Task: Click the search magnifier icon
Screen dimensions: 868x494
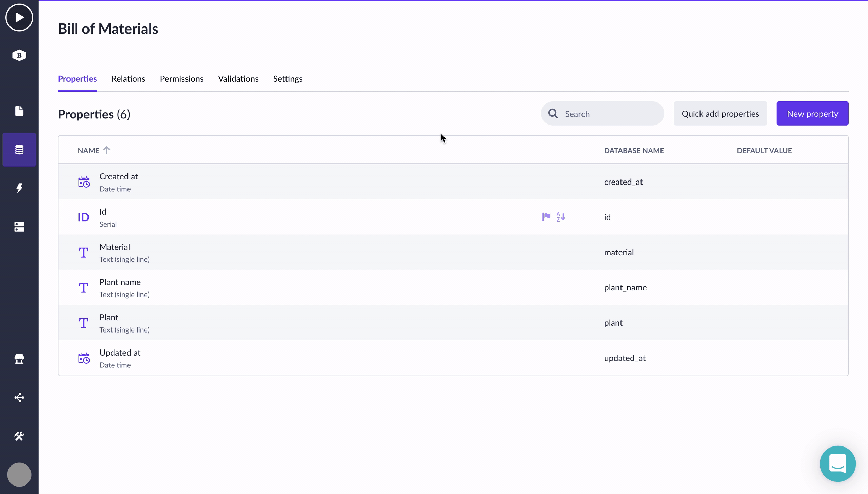Action: click(x=553, y=113)
